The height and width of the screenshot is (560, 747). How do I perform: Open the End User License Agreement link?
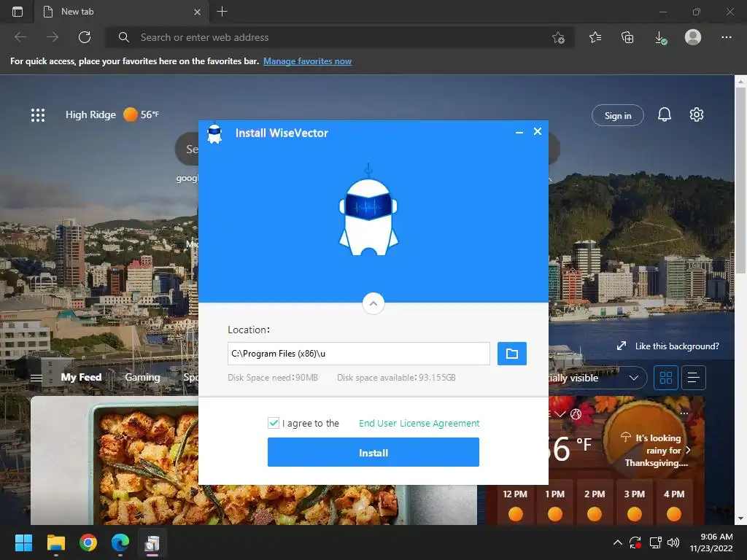coord(419,424)
